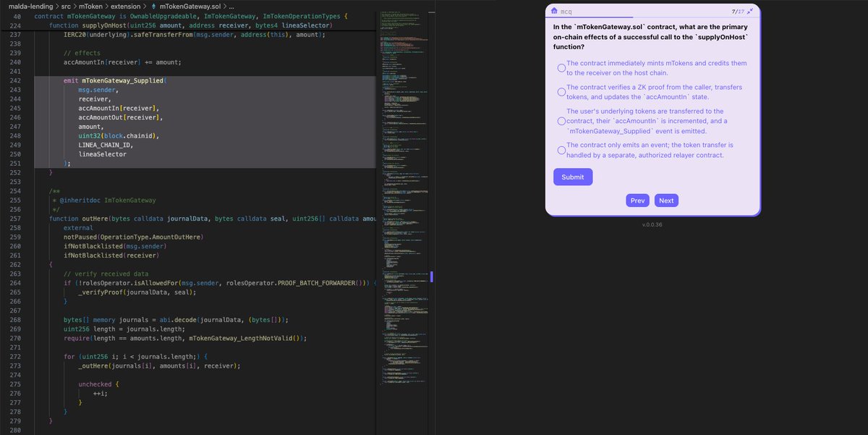
Task: Click the '// verify received data' comment
Action: [106, 274]
